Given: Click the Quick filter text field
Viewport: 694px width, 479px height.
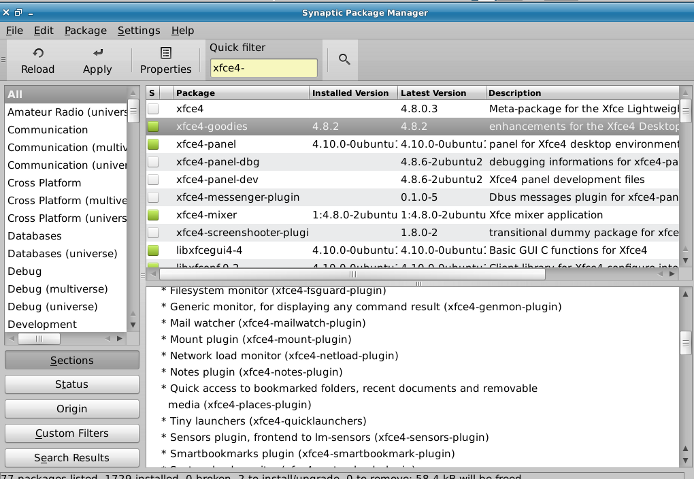Looking at the screenshot, I should 264,68.
